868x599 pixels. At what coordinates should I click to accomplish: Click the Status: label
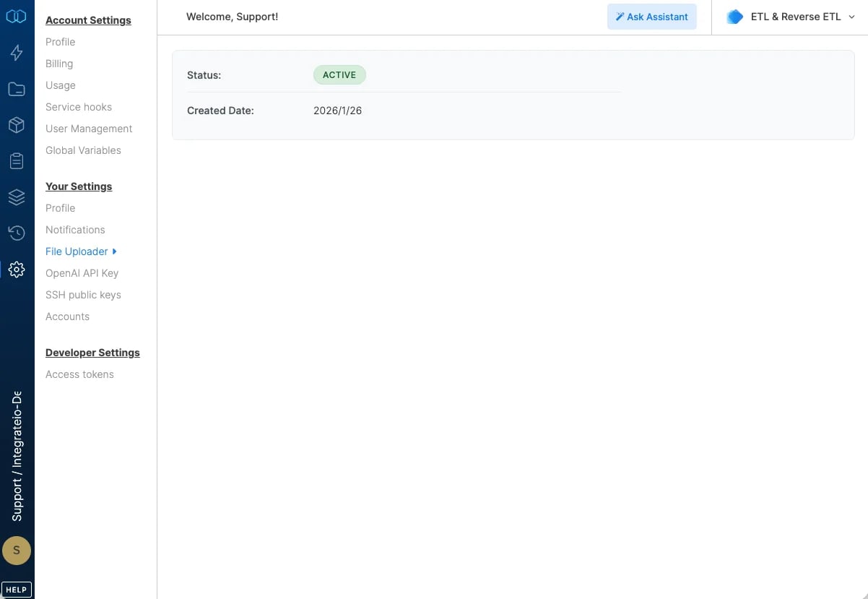click(204, 74)
